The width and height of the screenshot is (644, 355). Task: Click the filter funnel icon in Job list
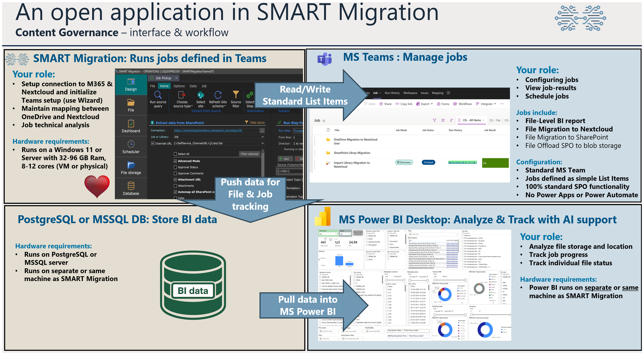point(434,120)
